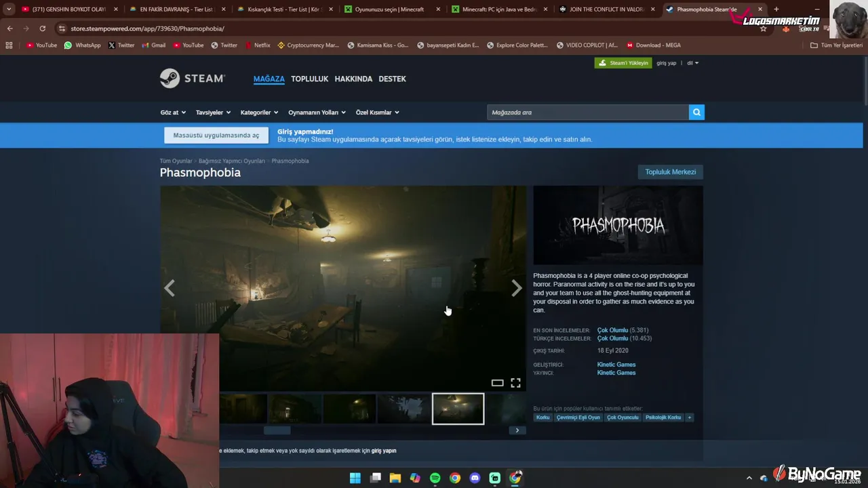Focus the Mağazada ara search field
The width and height of the screenshot is (868, 488).
point(587,113)
